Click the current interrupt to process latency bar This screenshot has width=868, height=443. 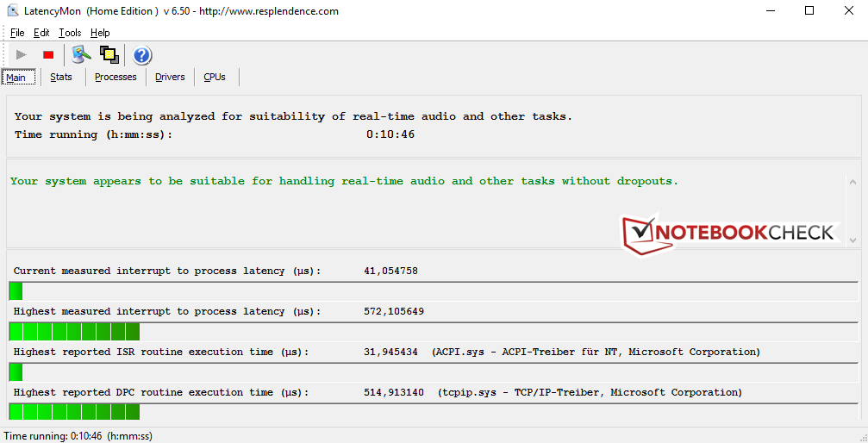434,290
